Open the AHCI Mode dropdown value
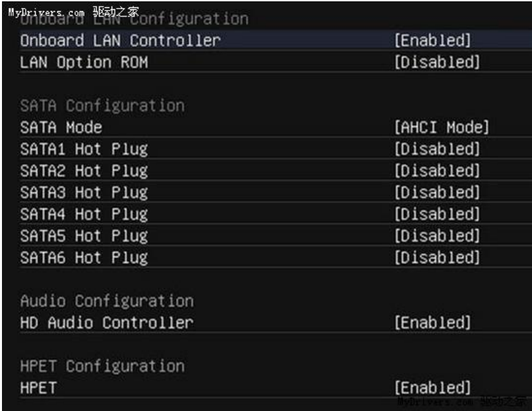 tap(441, 127)
